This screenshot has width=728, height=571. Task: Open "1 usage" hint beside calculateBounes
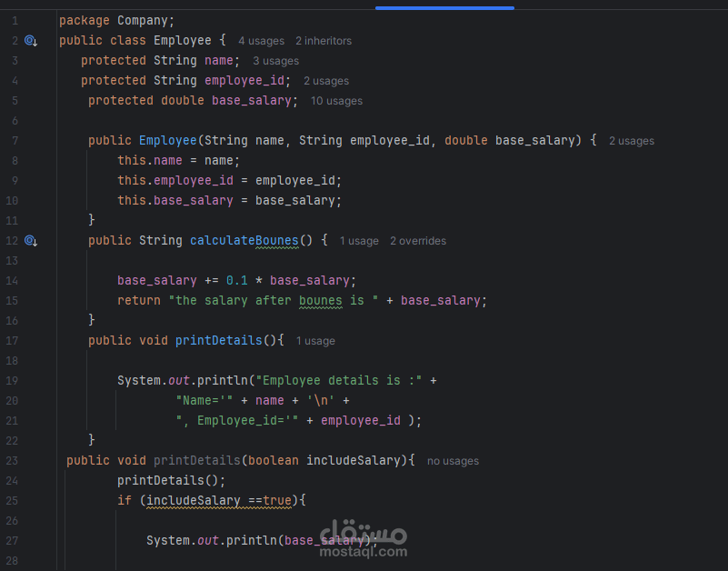pos(359,241)
